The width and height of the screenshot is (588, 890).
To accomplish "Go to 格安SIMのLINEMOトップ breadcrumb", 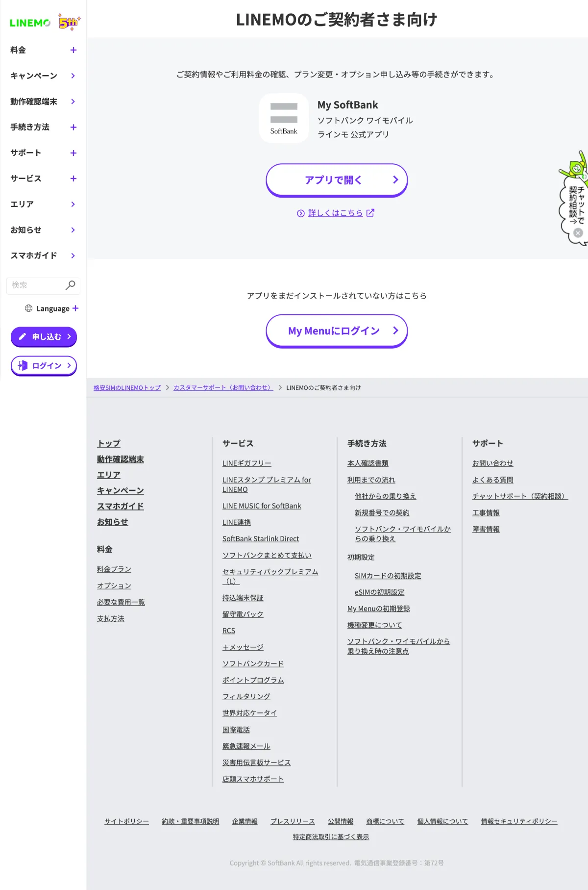I will [x=127, y=388].
